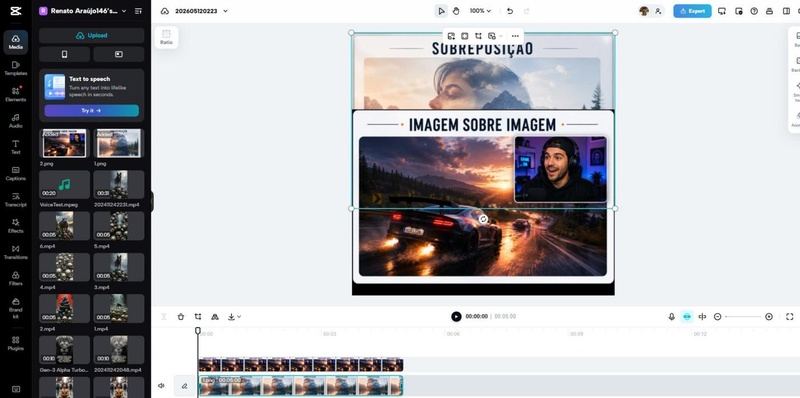Open keyboard shortcuts icon at sidebar bottom
Image resolution: width=800 pixels, height=398 pixels.
pos(15,389)
